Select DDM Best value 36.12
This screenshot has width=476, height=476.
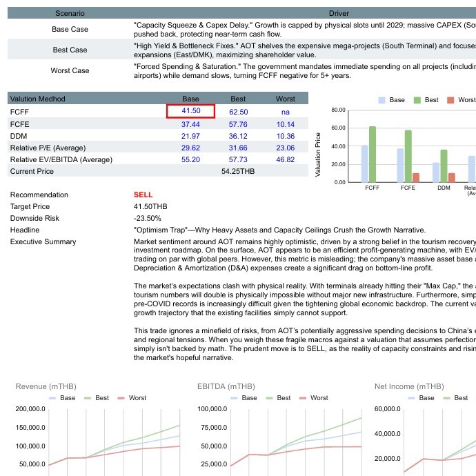point(238,136)
